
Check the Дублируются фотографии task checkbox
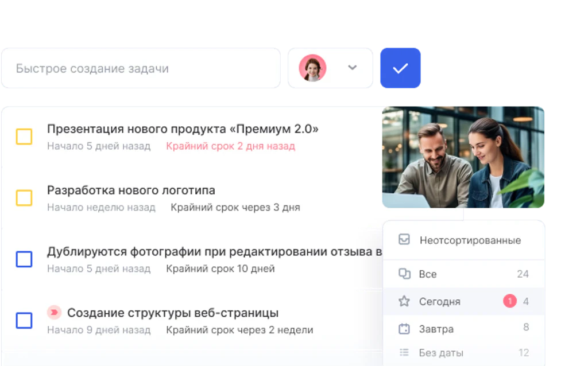(24, 259)
